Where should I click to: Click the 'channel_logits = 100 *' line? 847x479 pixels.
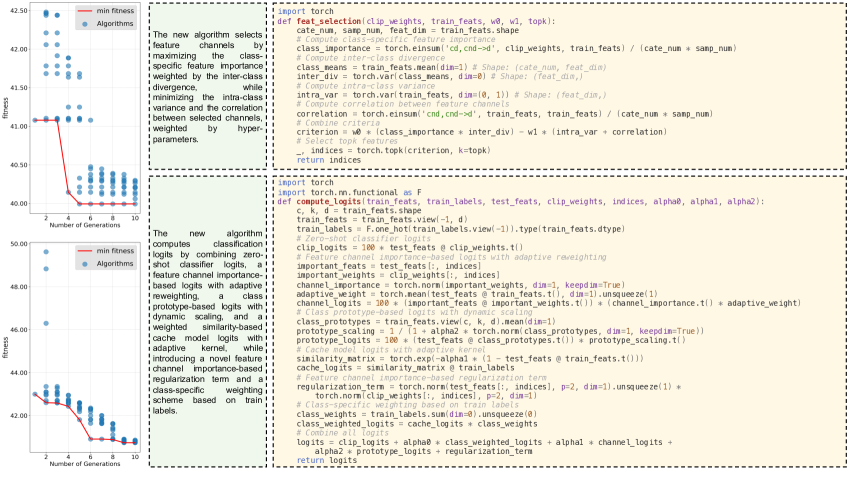(548, 303)
